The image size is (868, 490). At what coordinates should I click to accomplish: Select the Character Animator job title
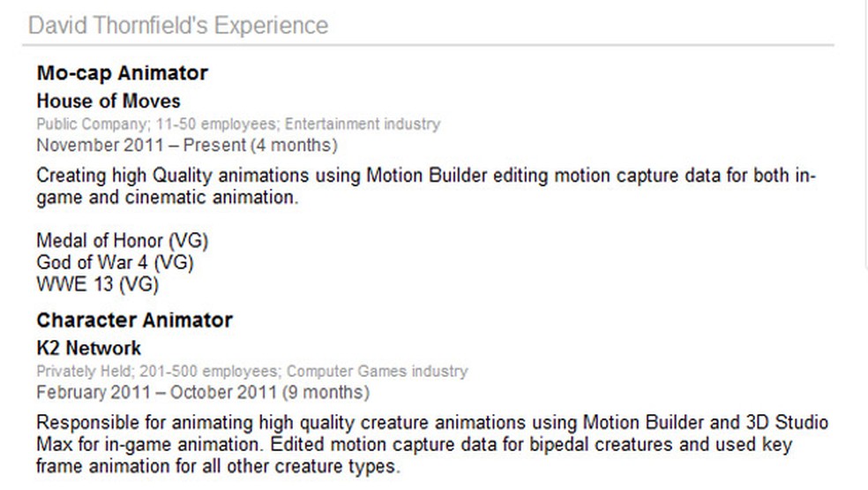[x=134, y=320]
